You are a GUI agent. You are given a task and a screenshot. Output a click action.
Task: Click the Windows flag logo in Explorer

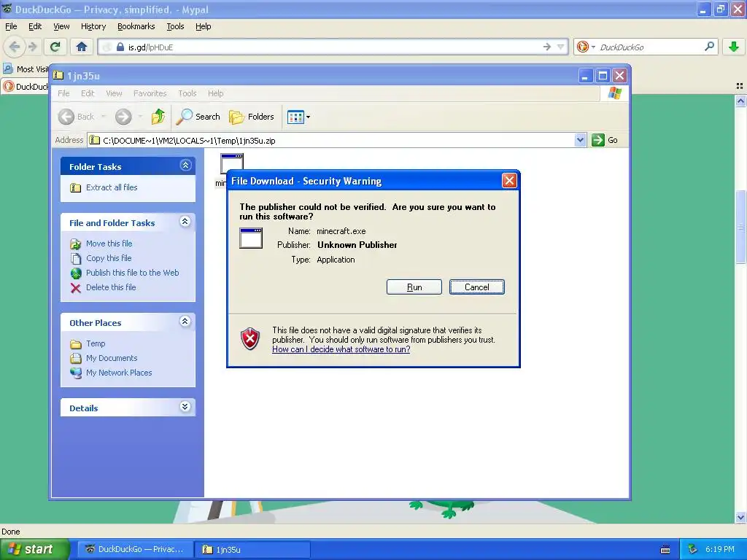[614, 93]
